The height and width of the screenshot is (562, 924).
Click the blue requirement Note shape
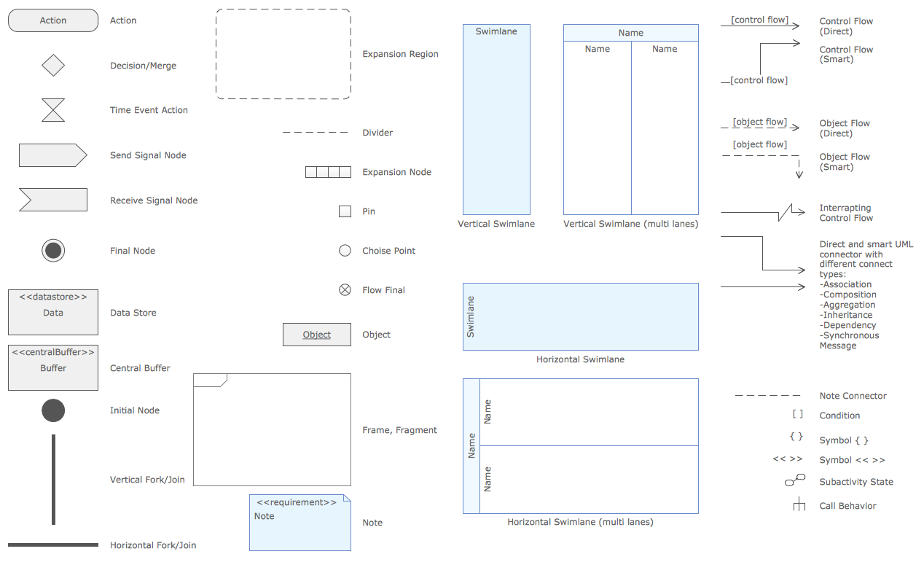coord(300,523)
